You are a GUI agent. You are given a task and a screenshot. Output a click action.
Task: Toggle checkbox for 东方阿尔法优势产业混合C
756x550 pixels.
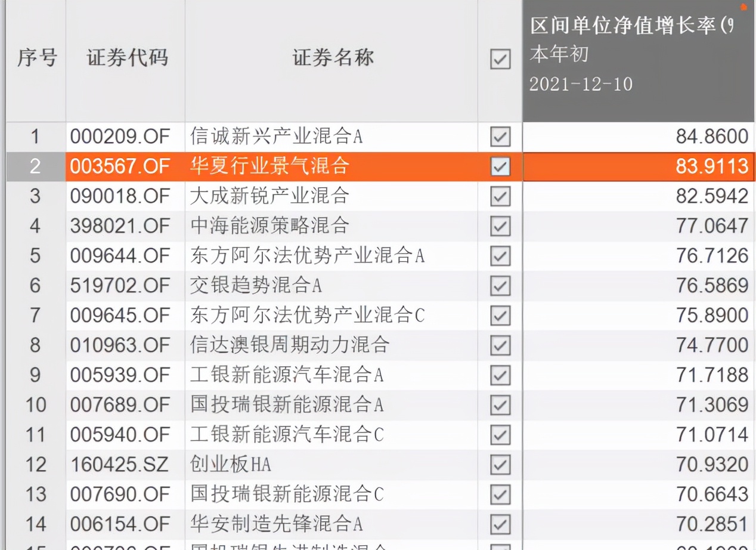pos(500,316)
